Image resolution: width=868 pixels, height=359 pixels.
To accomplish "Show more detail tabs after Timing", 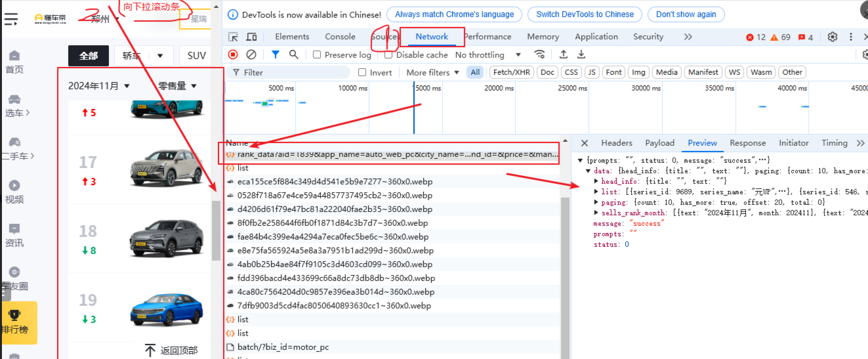I will click(x=860, y=142).
